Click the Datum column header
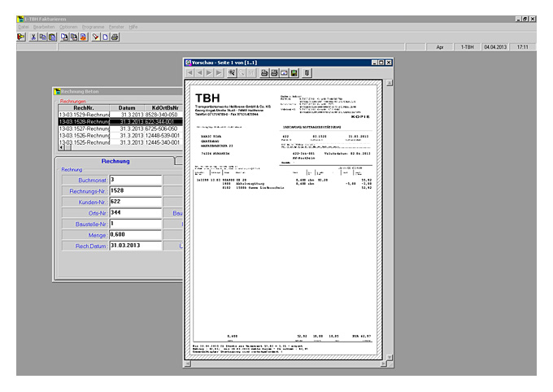 (127, 108)
